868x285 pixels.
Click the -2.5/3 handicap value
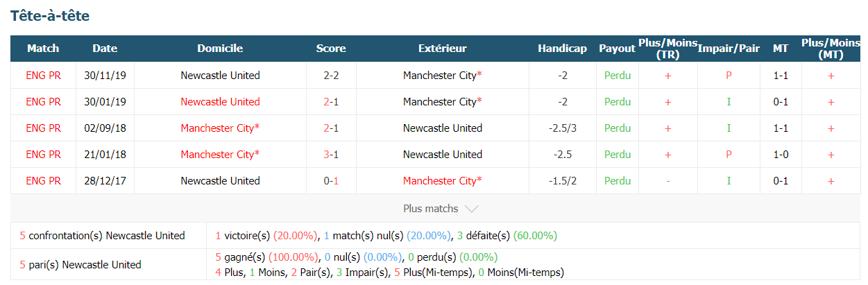(x=563, y=128)
